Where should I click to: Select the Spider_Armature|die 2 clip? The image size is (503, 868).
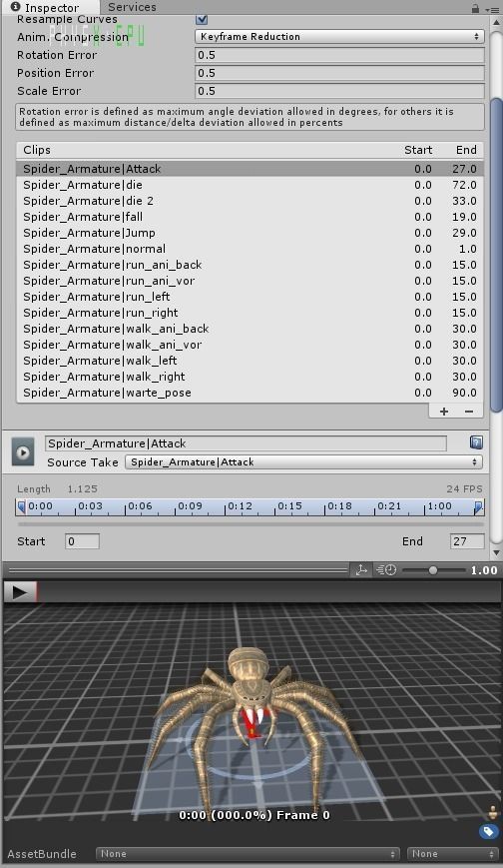[250, 201]
